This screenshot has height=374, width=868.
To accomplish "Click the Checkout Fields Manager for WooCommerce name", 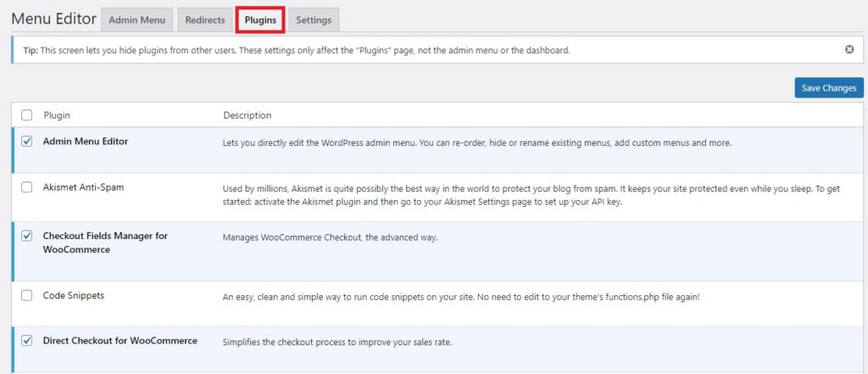I will (105, 243).
